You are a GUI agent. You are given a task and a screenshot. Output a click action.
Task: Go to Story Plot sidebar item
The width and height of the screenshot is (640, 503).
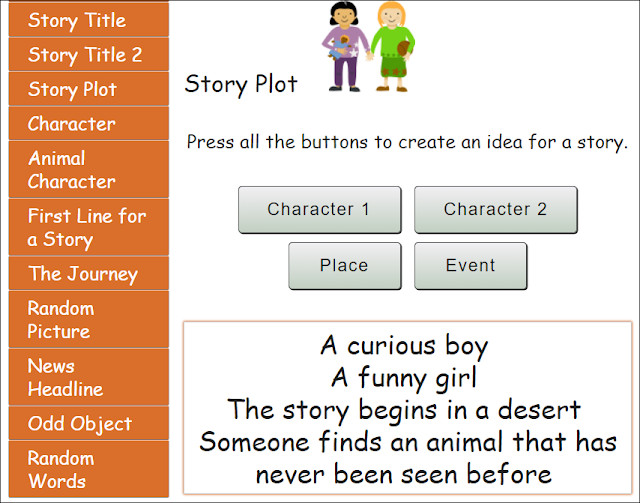pyautogui.click(x=89, y=89)
